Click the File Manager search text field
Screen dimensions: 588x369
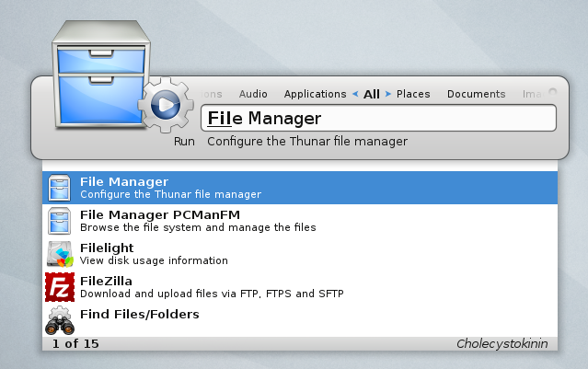tap(378, 119)
